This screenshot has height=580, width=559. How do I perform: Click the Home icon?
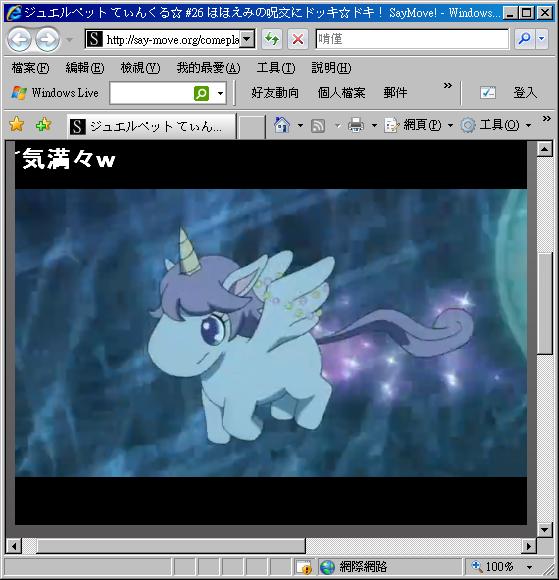click(x=282, y=125)
